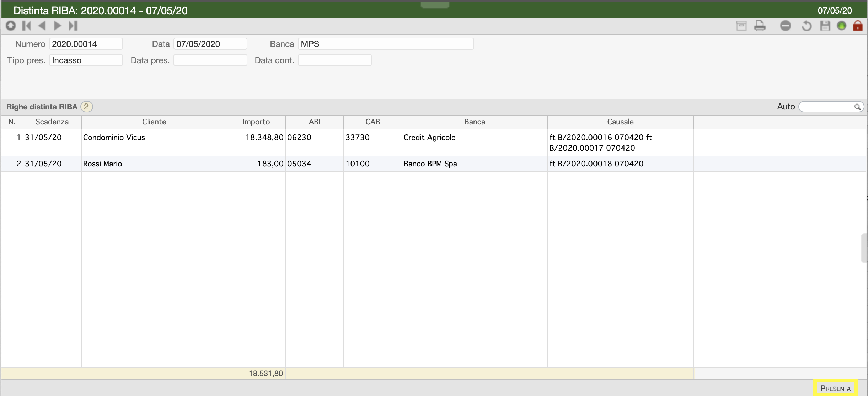868x396 pixels.
Task: Jump to last record
Action: 73,26
